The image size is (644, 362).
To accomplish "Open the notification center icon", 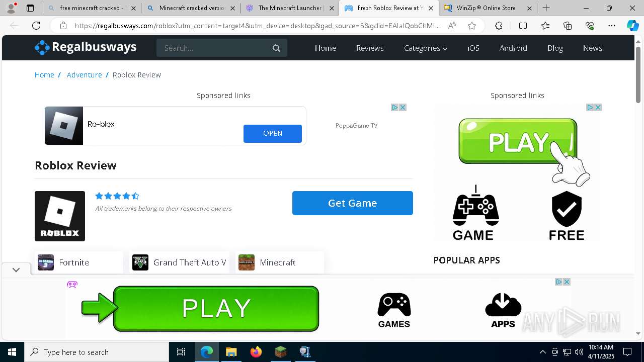I will (x=627, y=352).
